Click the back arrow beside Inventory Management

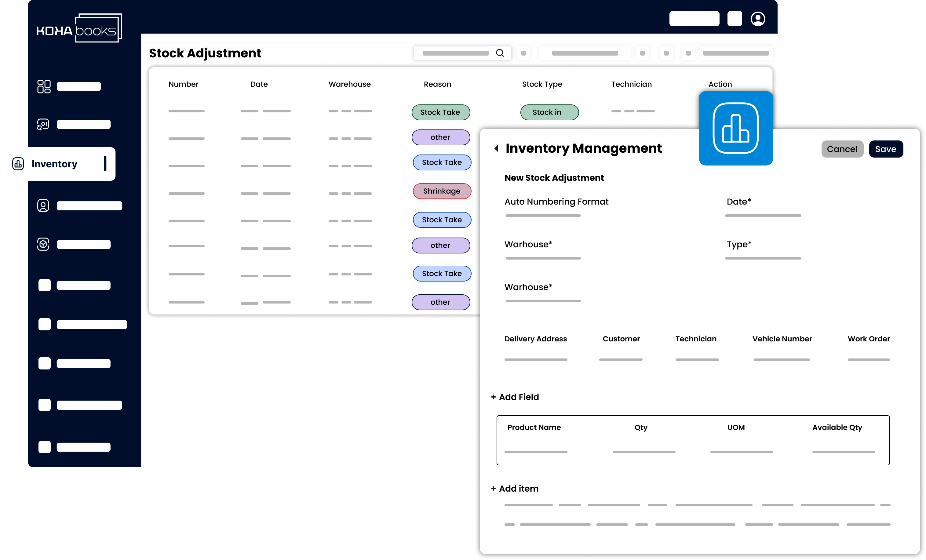(x=496, y=148)
